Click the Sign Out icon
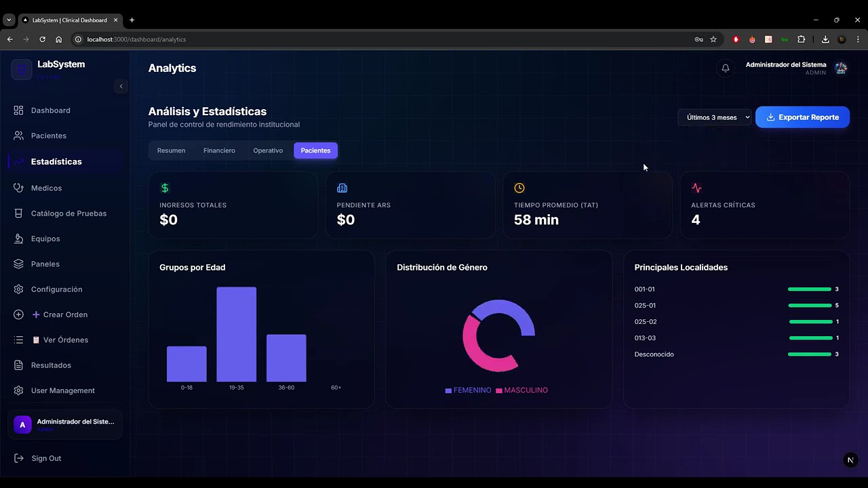The width and height of the screenshot is (868, 488). (x=18, y=458)
